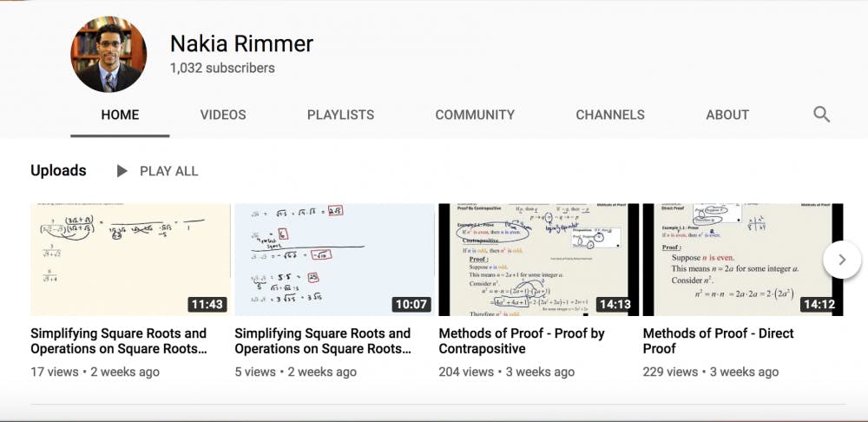The height and width of the screenshot is (422, 868).
Task: Click the 'Methods of Proof - Proof by Contrapositive' title
Action: tap(522, 341)
